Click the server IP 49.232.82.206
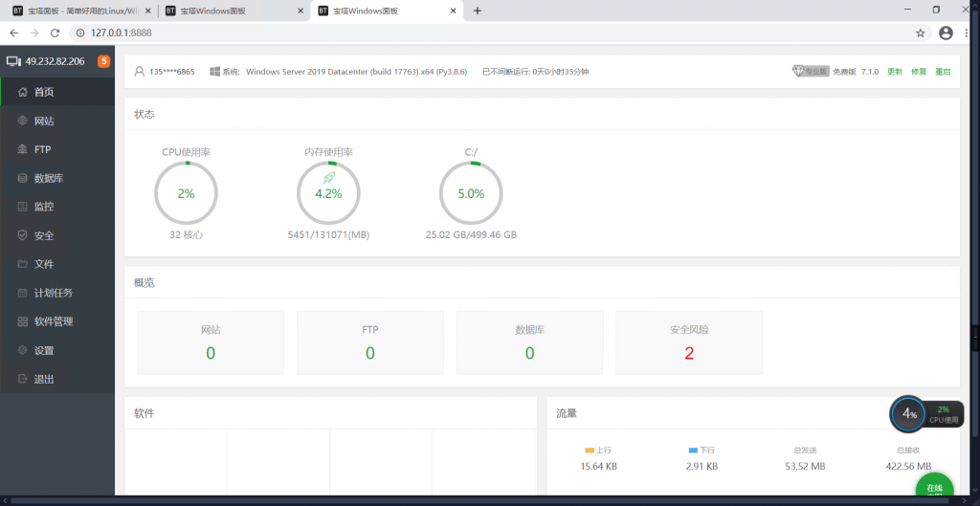This screenshot has width=980, height=506. (55, 61)
